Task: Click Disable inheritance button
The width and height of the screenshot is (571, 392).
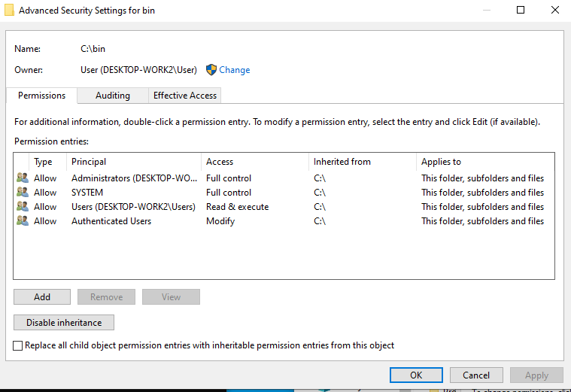Action: click(x=64, y=323)
